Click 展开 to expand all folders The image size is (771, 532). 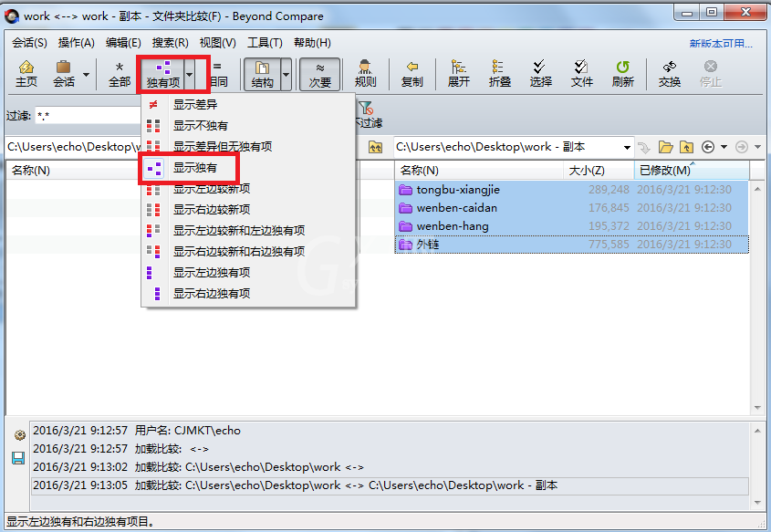pyautogui.click(x=458, y=74)
